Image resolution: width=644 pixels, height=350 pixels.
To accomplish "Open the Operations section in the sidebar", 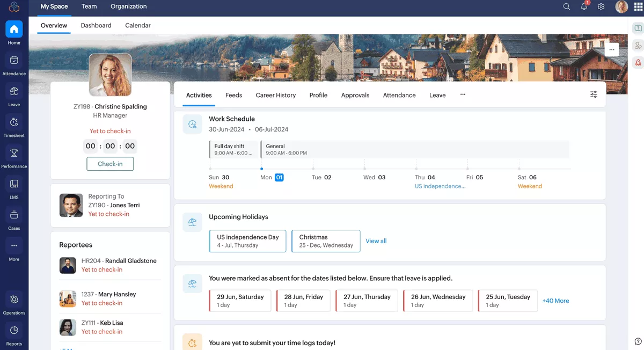I will click(x=13, y=302).
